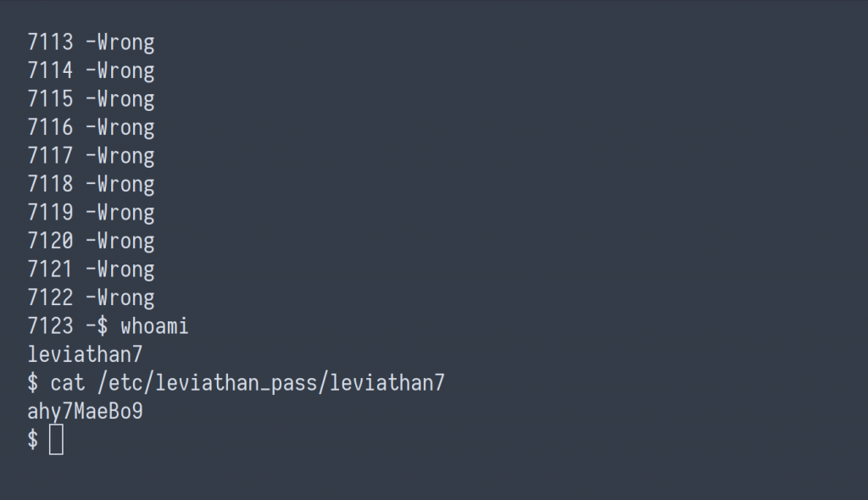Click the final '$' prompt symbol
Viewport: 868px width, 500px height.
tap(33, 440)
